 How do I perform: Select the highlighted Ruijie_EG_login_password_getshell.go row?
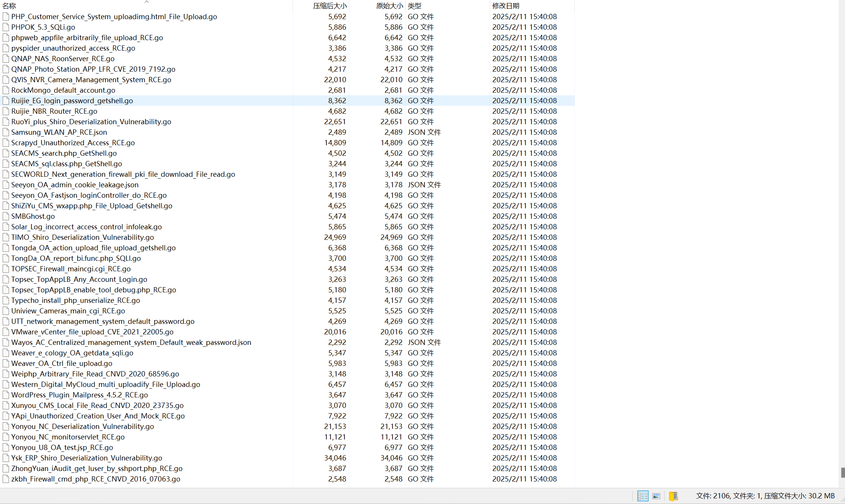point(287,101)
